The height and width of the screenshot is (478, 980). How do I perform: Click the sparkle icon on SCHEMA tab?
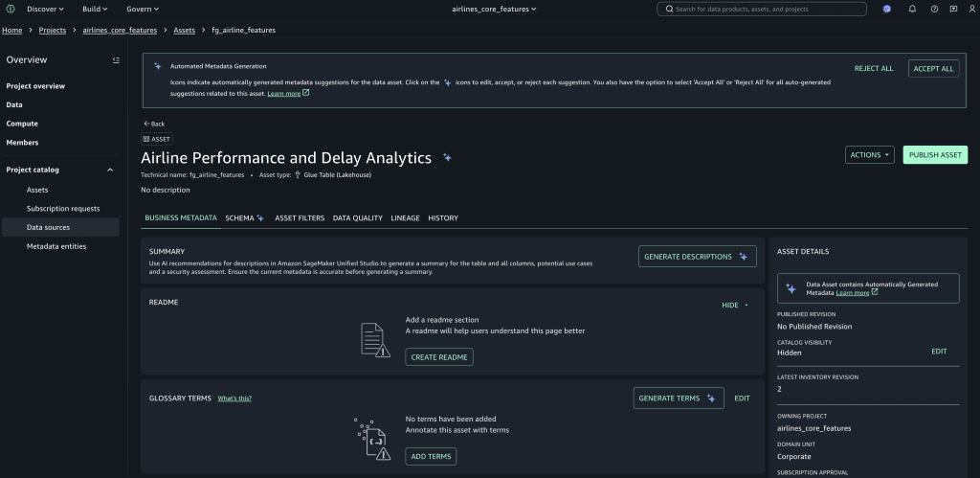260,218
